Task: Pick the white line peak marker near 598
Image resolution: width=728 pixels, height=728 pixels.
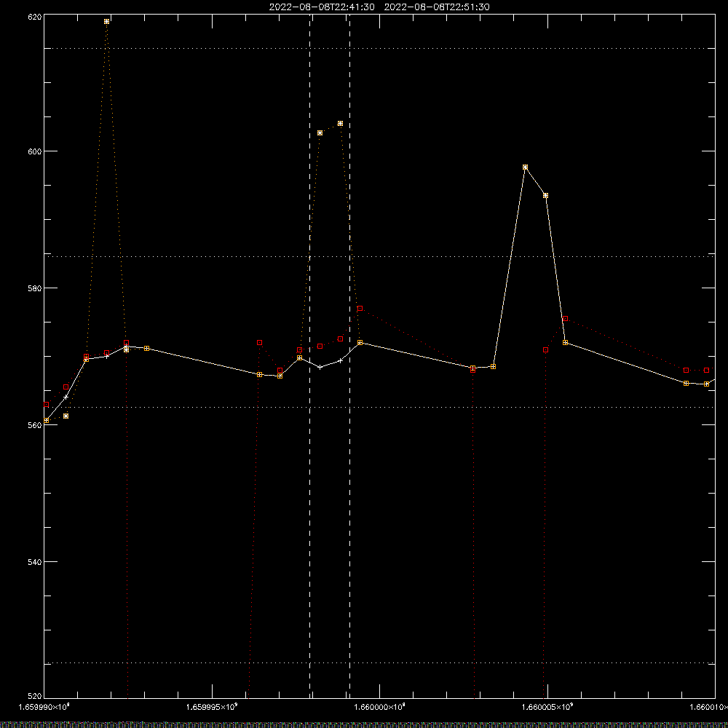Action: 525,167
